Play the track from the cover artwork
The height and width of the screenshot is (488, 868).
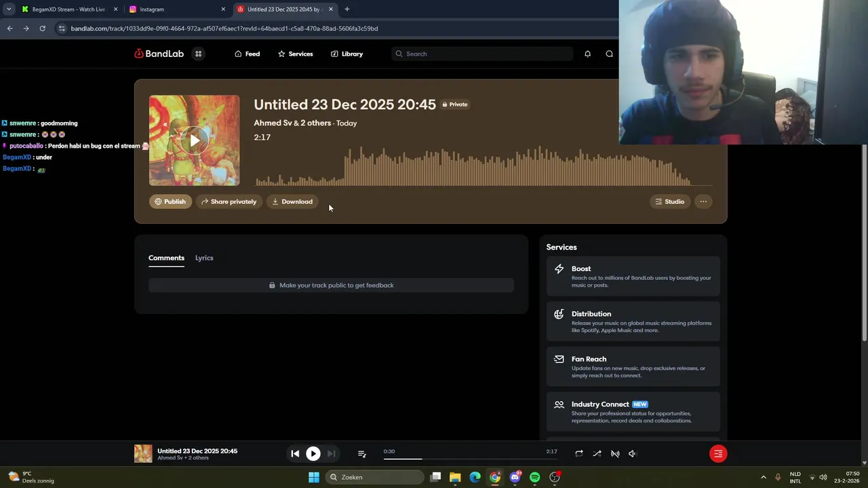pos(195,140)
